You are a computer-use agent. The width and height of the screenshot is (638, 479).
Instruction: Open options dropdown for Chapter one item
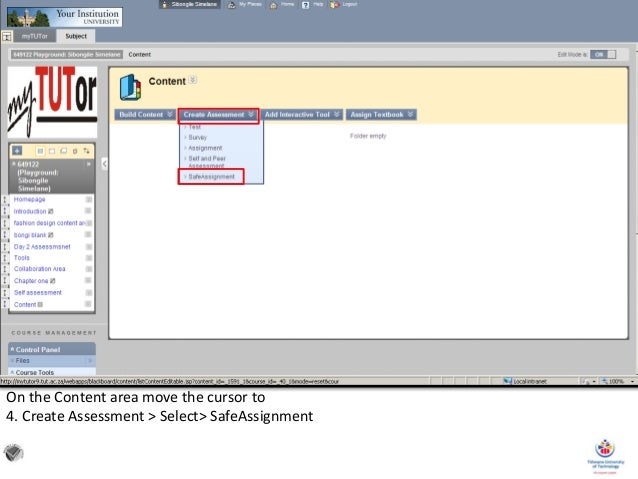point(88,281)
